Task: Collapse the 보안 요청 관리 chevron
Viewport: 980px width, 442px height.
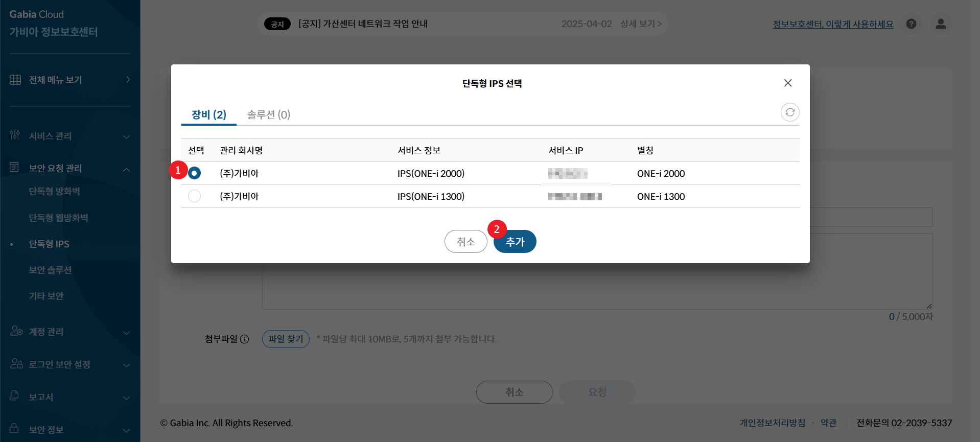Action: point(127,169)
